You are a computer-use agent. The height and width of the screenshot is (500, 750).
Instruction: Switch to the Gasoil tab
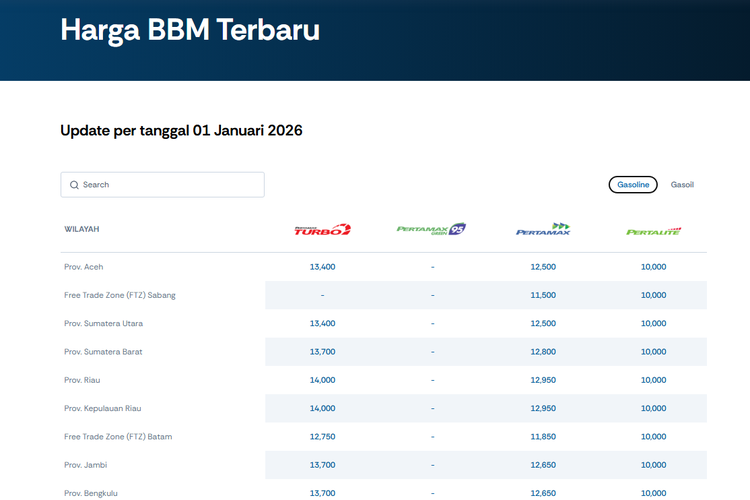[x=682, y=185]
